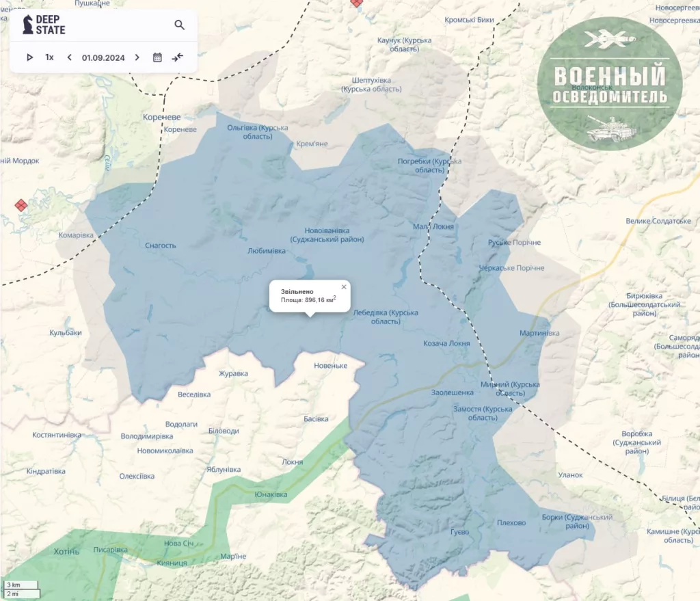Go to the previous date with left chevron
Screen dimensions: 700x601
[x=69, y=57]
